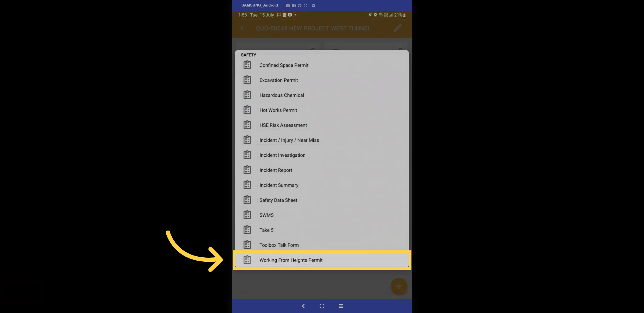This screenshot has height=313, width=644.
Task: Click clipboard icon beside HSE Risk Assessment
Action: (247, 125)
